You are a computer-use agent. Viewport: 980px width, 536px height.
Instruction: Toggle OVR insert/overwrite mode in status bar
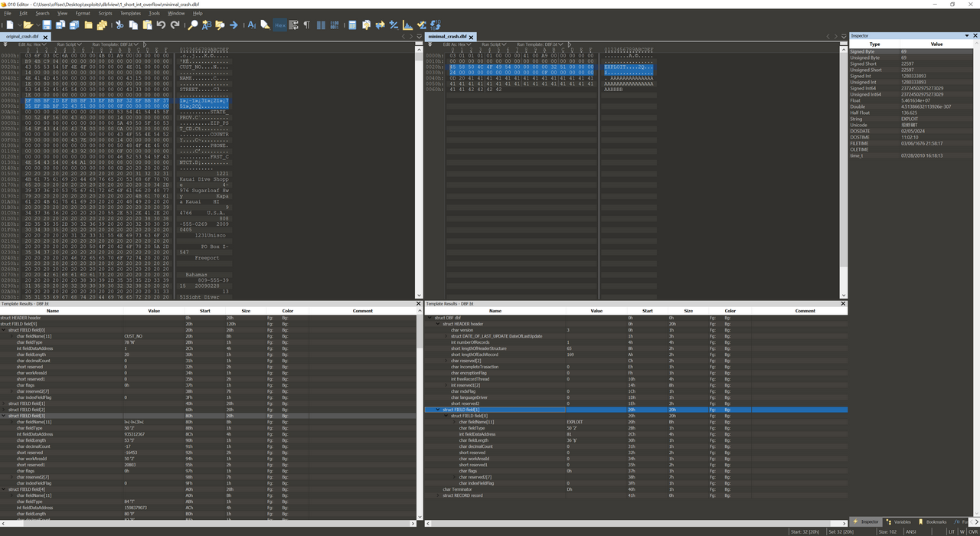pos(972,531)
